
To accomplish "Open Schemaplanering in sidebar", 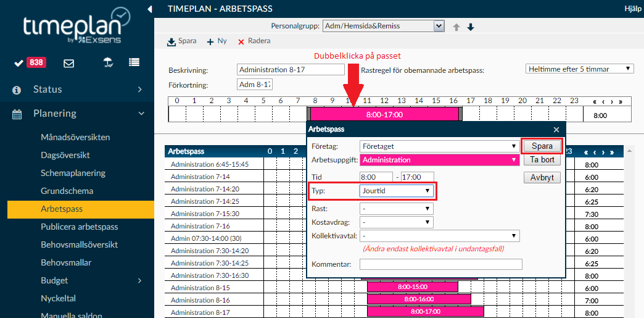I will [73, 173].
